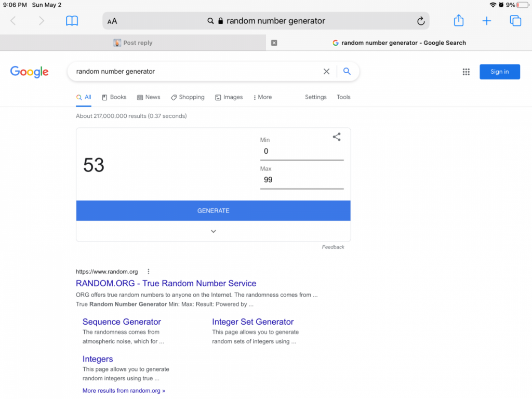Open Safari bookmarks book icon
Viewport: 532px width, 399px height.
click(x=72, y=21)
